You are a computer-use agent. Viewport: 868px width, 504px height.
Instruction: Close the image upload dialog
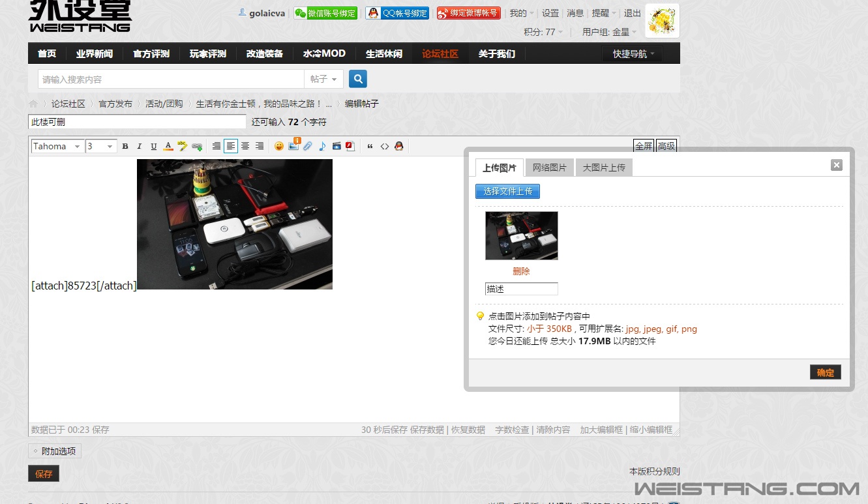tap(837, 165)
